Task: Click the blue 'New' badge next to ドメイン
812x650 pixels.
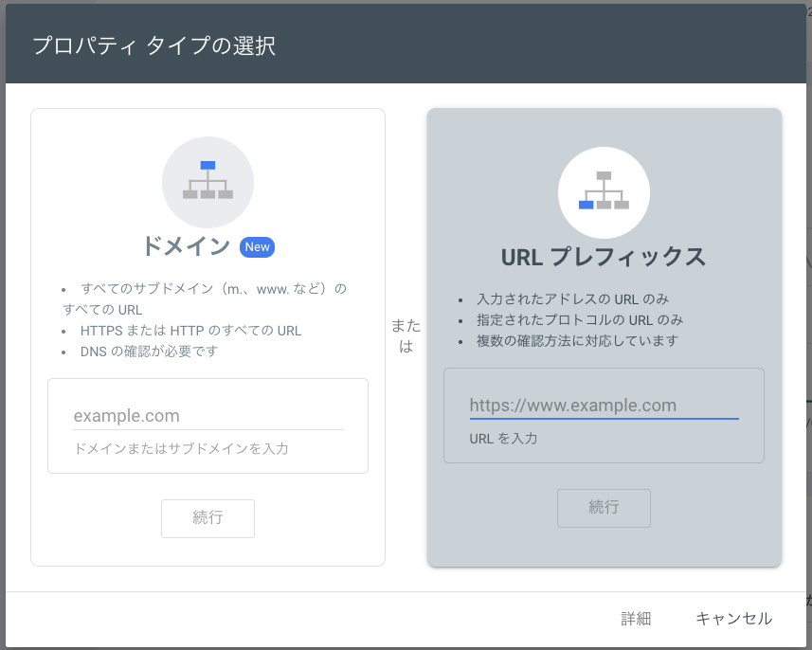Action: coord(257,246)
